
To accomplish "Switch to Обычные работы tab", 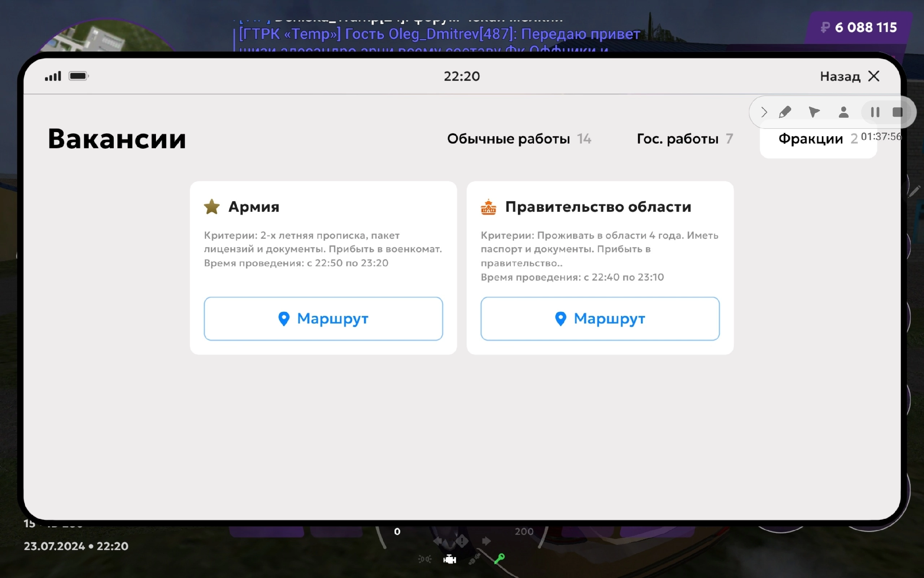I will [519, 139].
